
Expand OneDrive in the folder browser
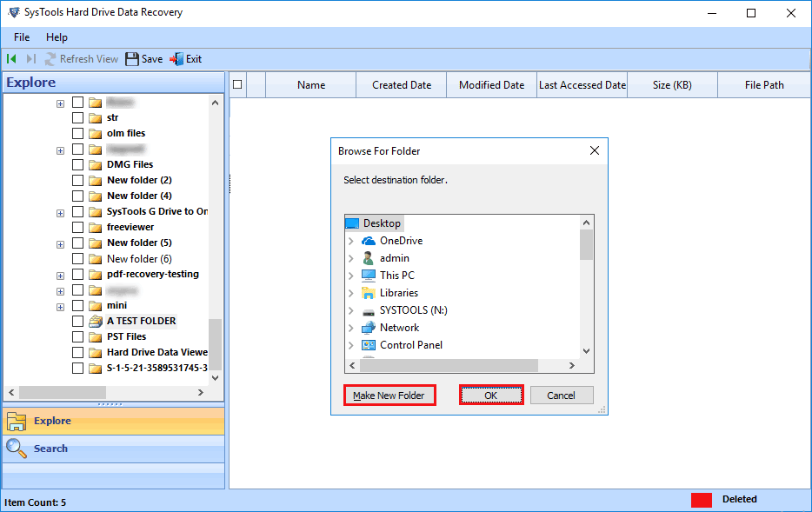(x=351, y=241)
